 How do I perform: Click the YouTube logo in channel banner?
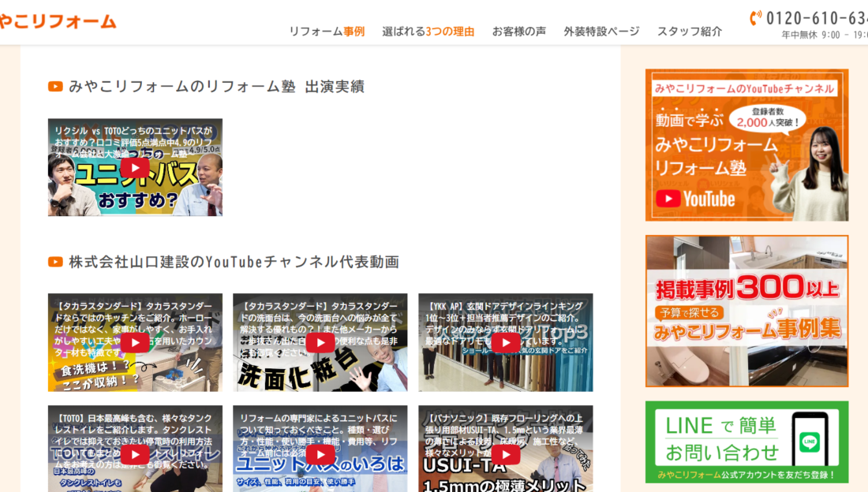tap(696, 199)
